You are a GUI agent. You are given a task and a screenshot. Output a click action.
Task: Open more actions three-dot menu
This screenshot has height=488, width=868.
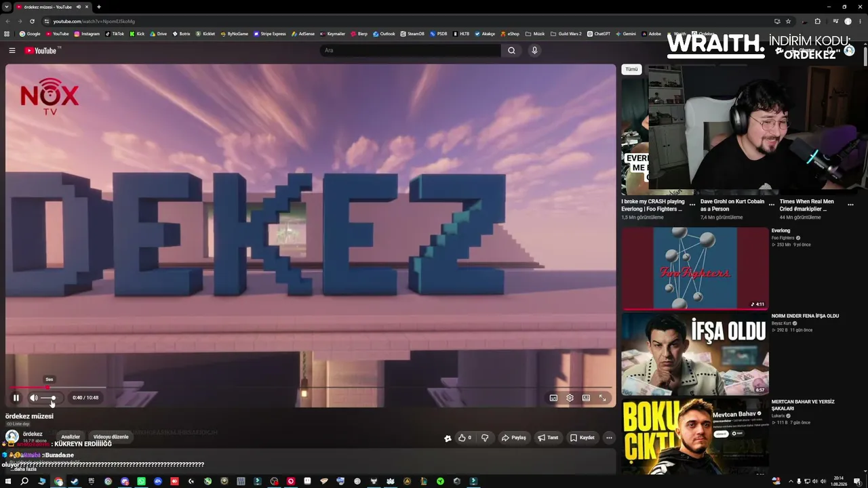click(x=609, y=438)
